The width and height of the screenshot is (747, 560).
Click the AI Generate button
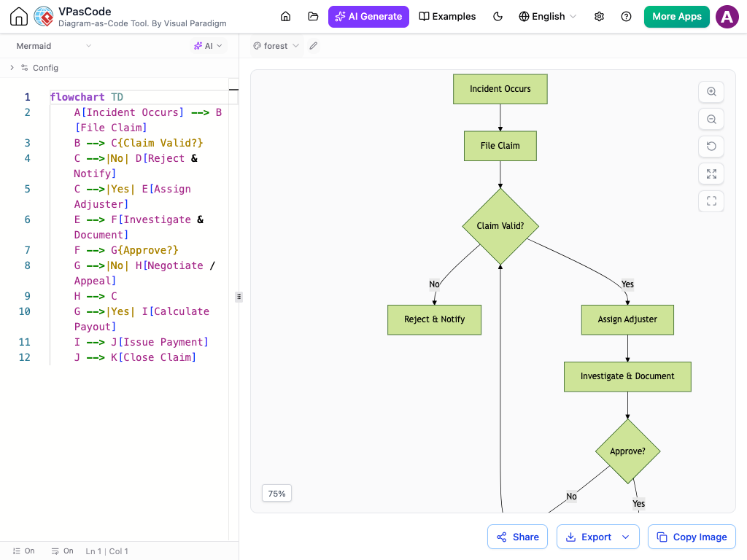coord(368,17)
